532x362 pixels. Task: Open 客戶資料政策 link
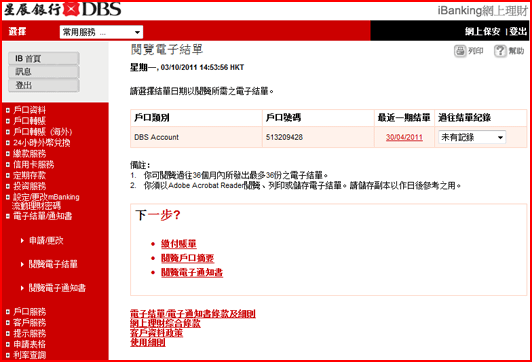[156, 333]
